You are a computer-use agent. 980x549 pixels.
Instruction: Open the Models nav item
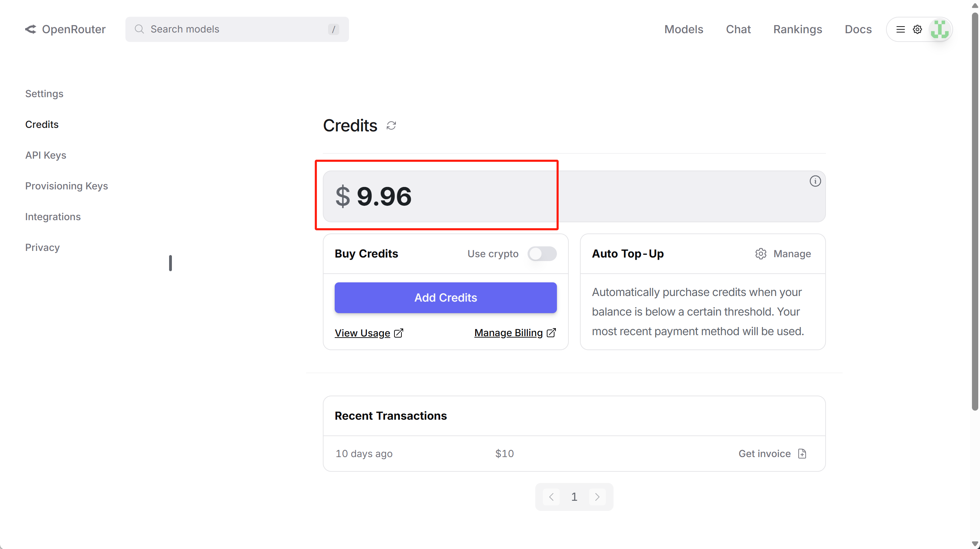684,29
